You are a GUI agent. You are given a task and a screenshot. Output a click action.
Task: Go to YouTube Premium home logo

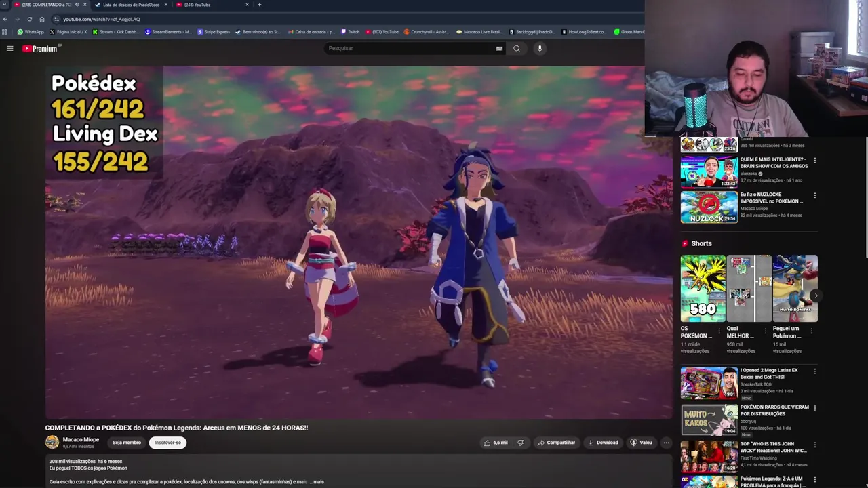[x=41, y=48]
